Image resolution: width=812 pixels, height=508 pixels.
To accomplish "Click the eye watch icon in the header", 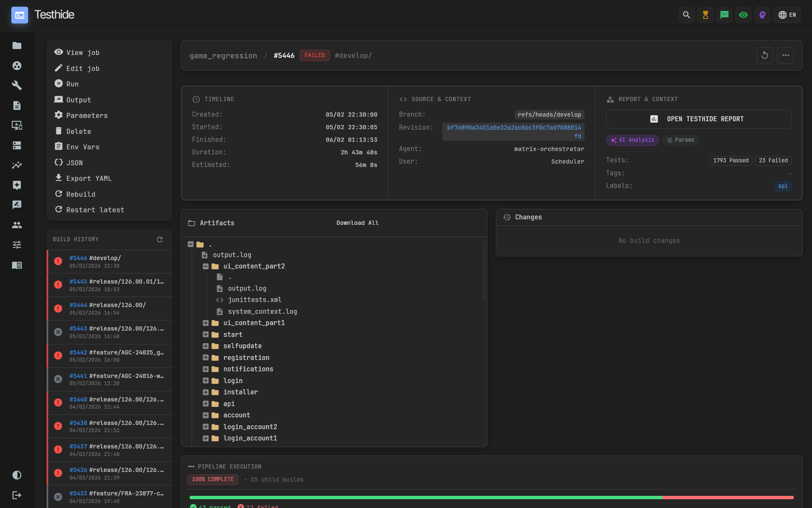I will [743, 15].
